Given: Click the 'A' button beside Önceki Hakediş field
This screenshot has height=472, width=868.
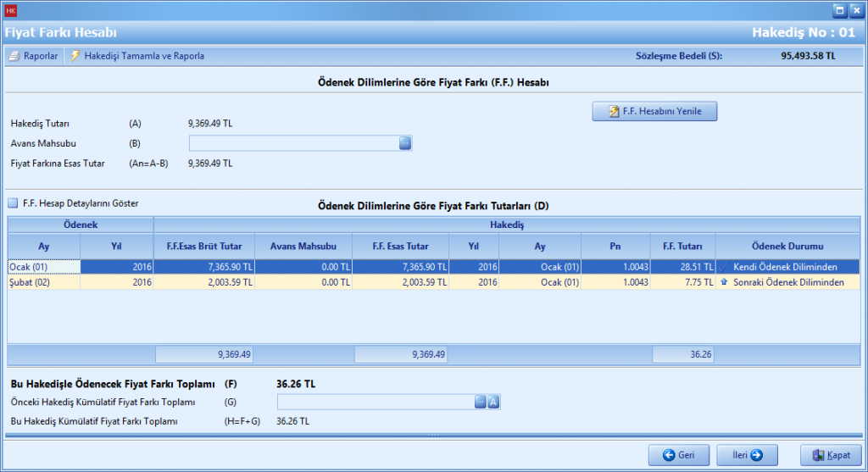Looking at the screenshot, I should coord(493,402).
